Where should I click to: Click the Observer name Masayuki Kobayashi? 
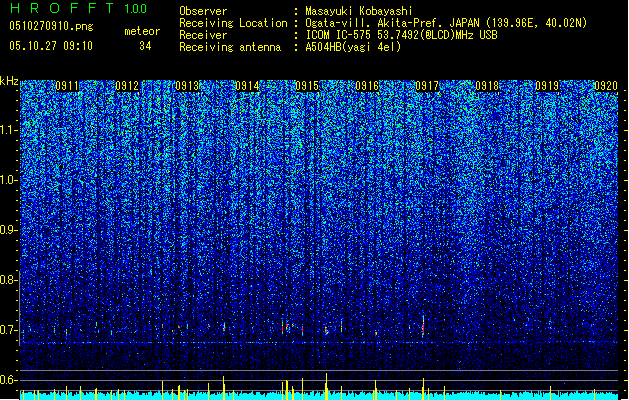coord(359,11)
